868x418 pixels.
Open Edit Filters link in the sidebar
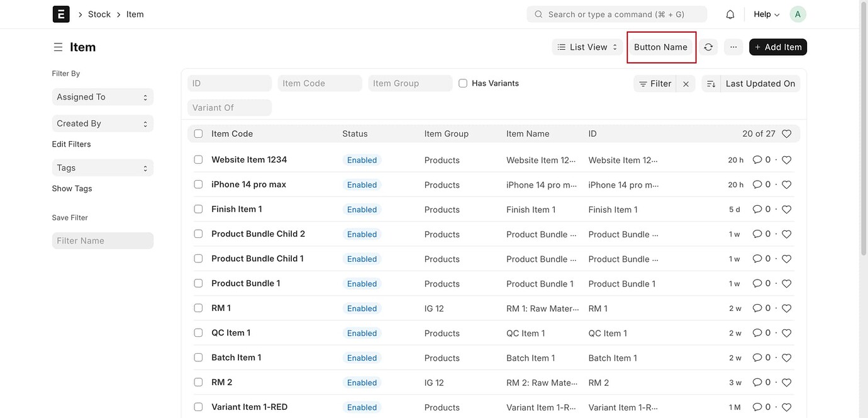pos(71,144)
